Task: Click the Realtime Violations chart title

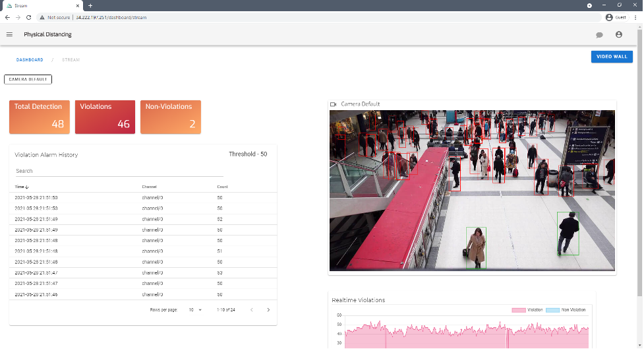Action: point(358,300)
